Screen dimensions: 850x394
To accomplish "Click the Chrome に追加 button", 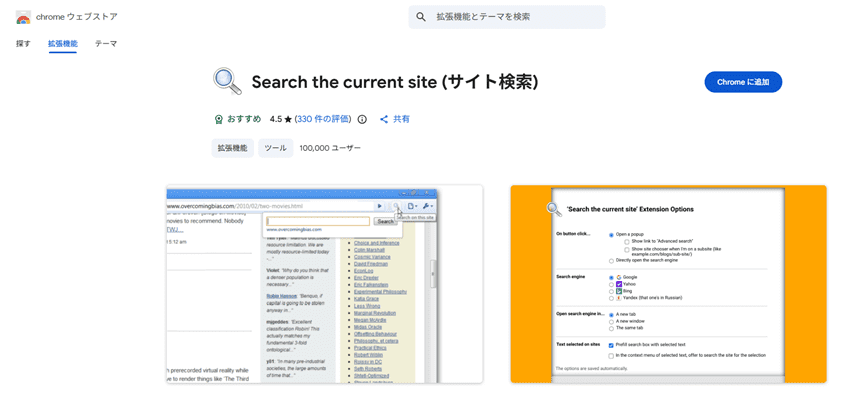I will (743, 82).
